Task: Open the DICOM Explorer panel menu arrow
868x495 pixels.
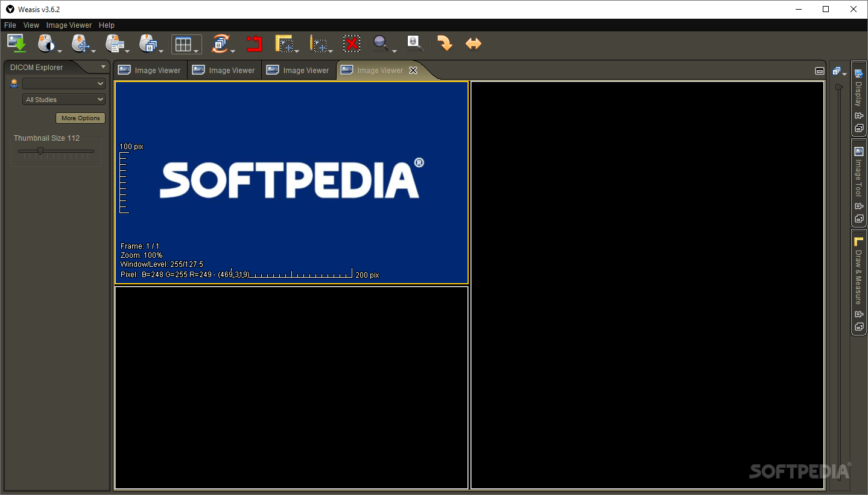Action: (x=103, y=67)
